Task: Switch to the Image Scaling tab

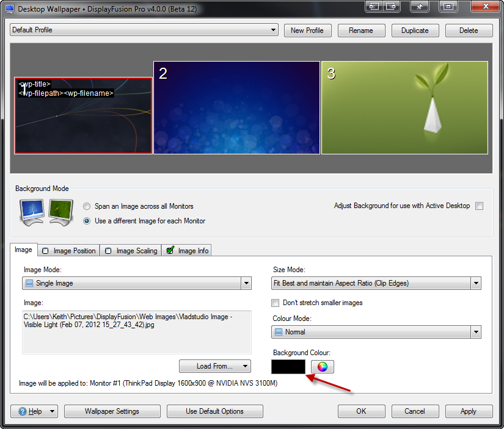Action: (131, 251)
